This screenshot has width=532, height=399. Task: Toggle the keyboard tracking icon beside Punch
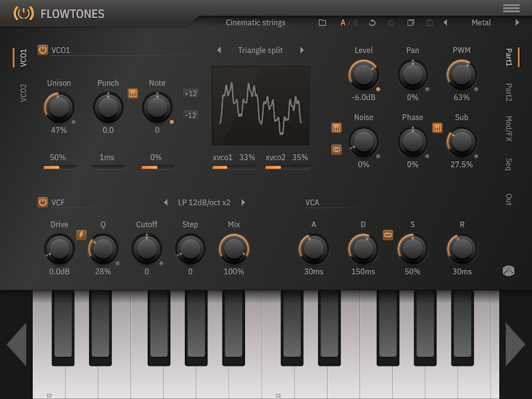(133, 94)
